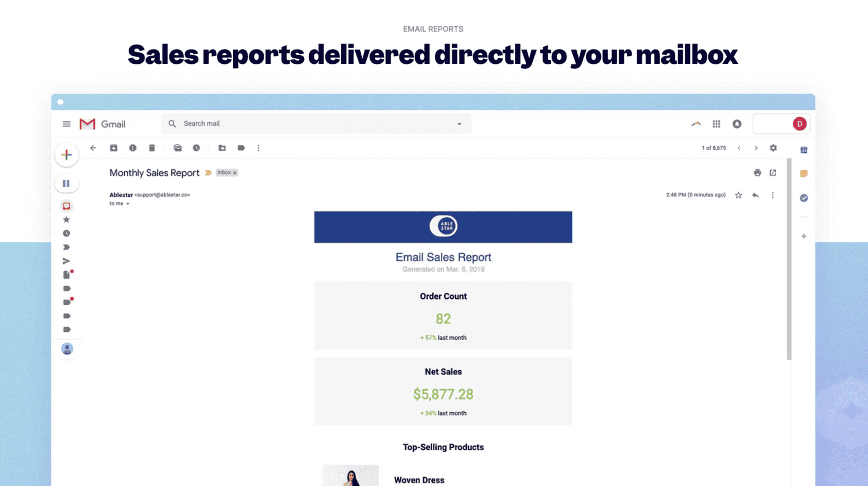Click the '1 of 8,675' counter

[x=714, y=148]
